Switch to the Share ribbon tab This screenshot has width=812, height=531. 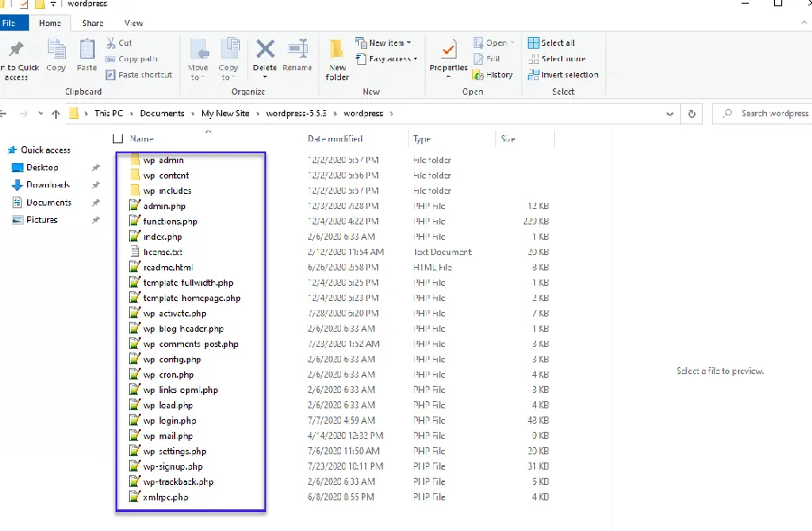tap(93, 23)
